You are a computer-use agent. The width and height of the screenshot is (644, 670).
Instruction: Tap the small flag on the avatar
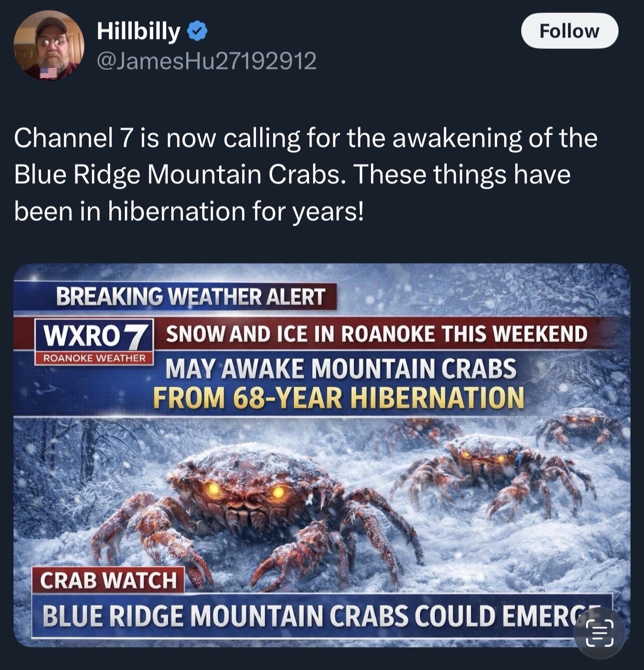48,72
